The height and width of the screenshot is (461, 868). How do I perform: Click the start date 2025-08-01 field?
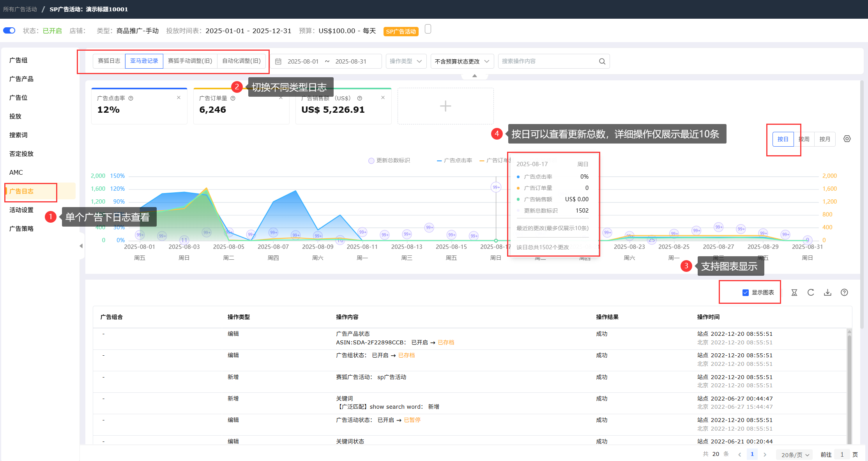303,62
